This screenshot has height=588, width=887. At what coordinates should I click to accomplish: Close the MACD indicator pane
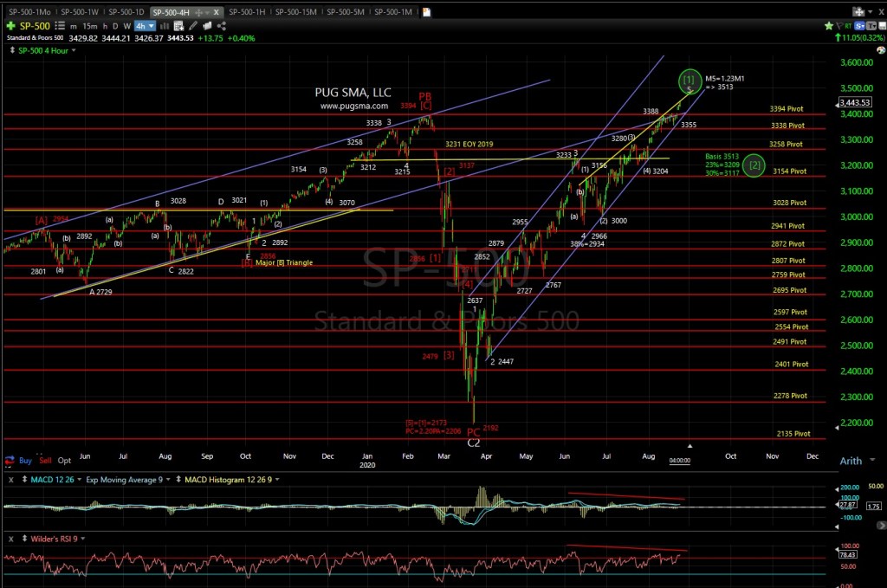coord(10,480)
